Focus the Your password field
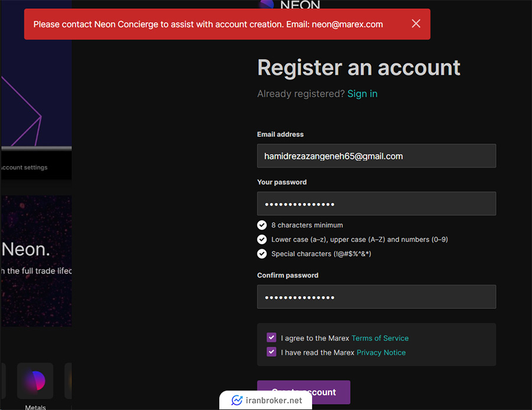Image resolution: width=532 pixels, height=410 pixels. [377, 204]
